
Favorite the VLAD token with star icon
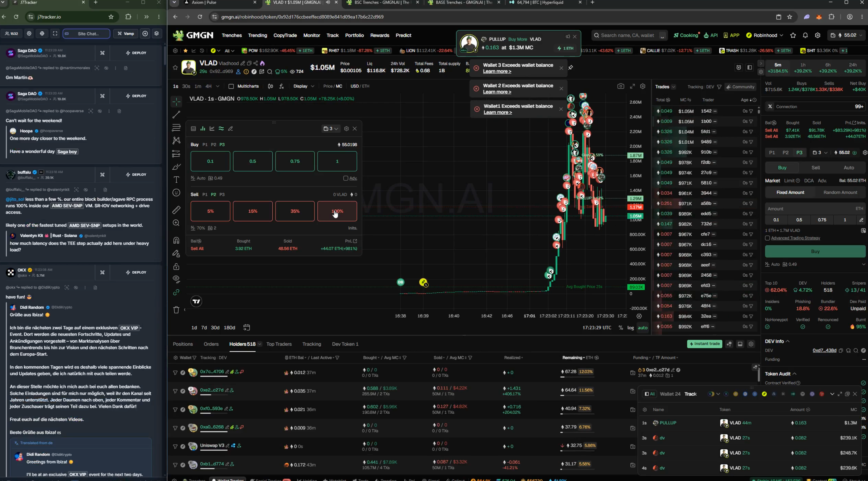pos(175,68)
